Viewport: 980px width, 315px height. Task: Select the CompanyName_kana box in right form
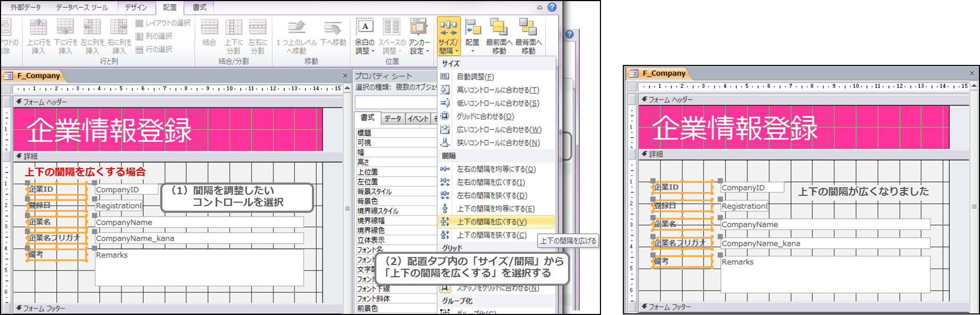point(826,243)
